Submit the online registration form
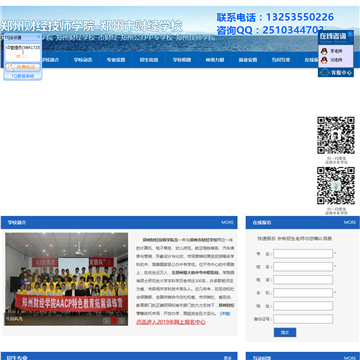Viewport: 360px width, 360px height. 285,332
